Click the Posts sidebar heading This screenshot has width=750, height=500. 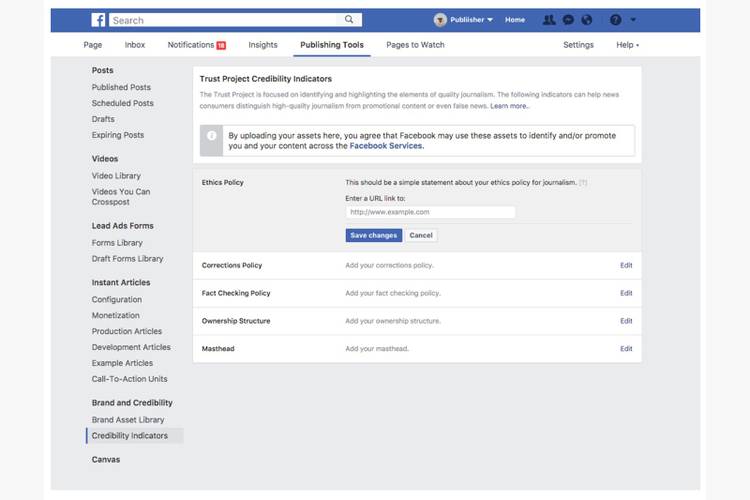point(102,70)
